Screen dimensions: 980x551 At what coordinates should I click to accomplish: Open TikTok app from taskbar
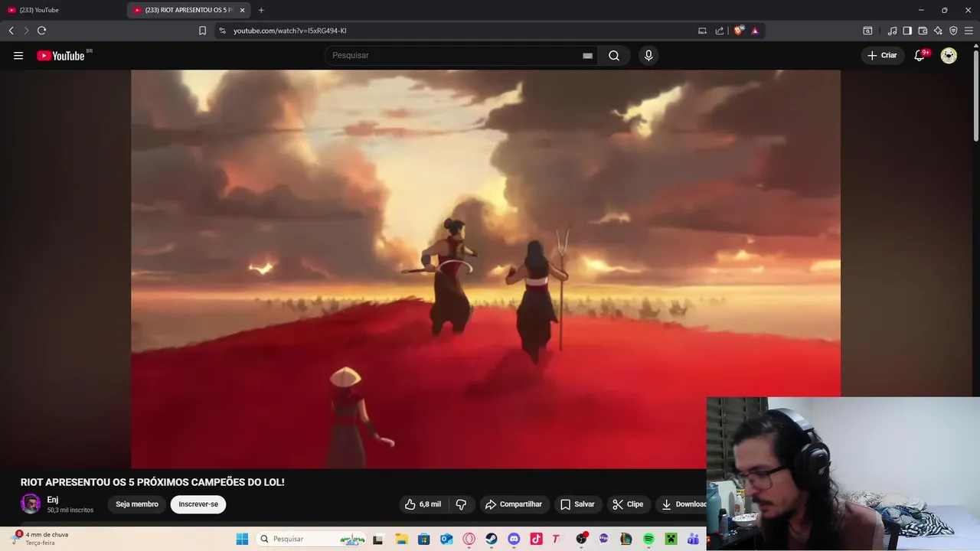click(536, 539)
